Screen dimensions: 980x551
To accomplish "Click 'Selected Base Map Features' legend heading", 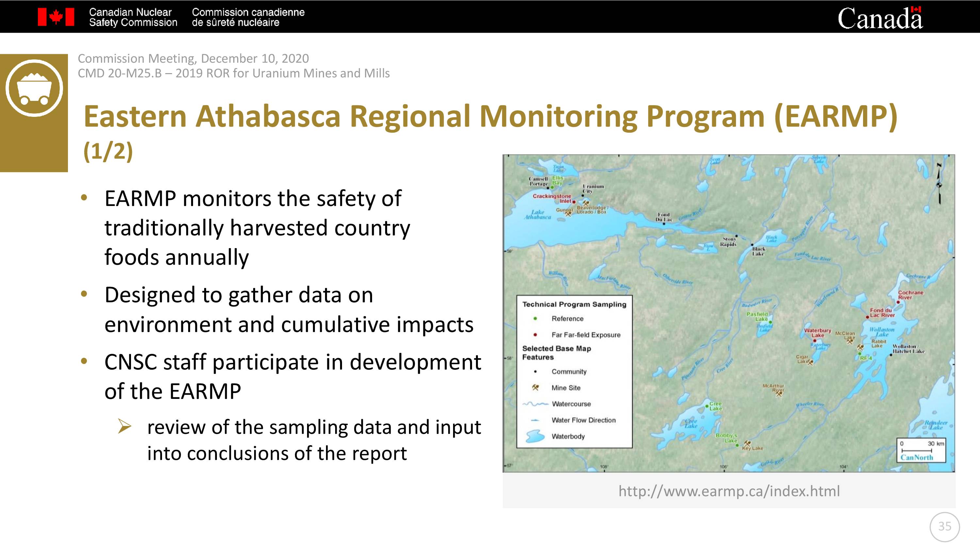I will click(x=557, y=353).
